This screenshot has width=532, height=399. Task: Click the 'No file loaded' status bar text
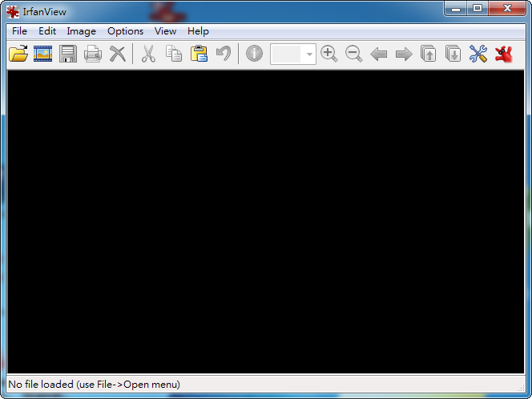[94, 385]
